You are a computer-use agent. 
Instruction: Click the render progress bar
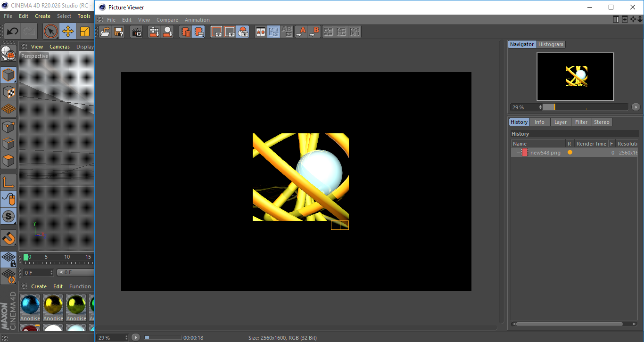click(x=163, y=337)
